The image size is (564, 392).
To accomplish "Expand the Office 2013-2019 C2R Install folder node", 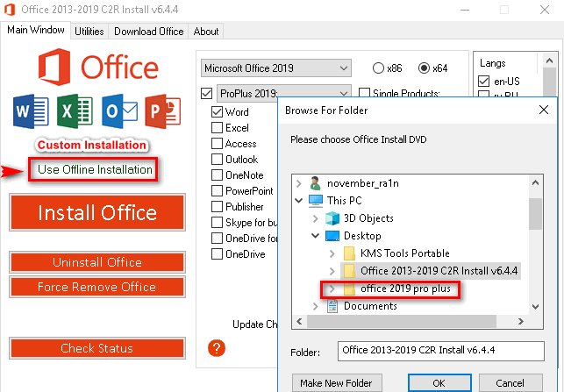I will pos(332,271).
